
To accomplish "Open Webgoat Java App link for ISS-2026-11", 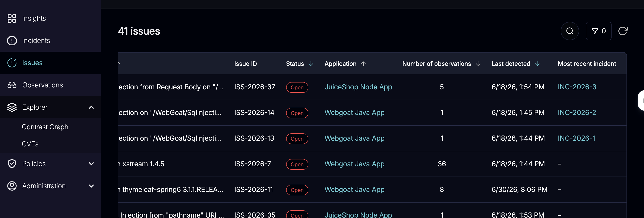I will (x=354, y=189).
